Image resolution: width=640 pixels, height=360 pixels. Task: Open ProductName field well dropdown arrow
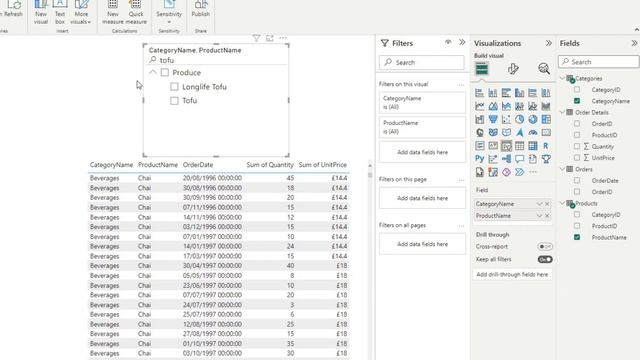[x=540, y=216]
